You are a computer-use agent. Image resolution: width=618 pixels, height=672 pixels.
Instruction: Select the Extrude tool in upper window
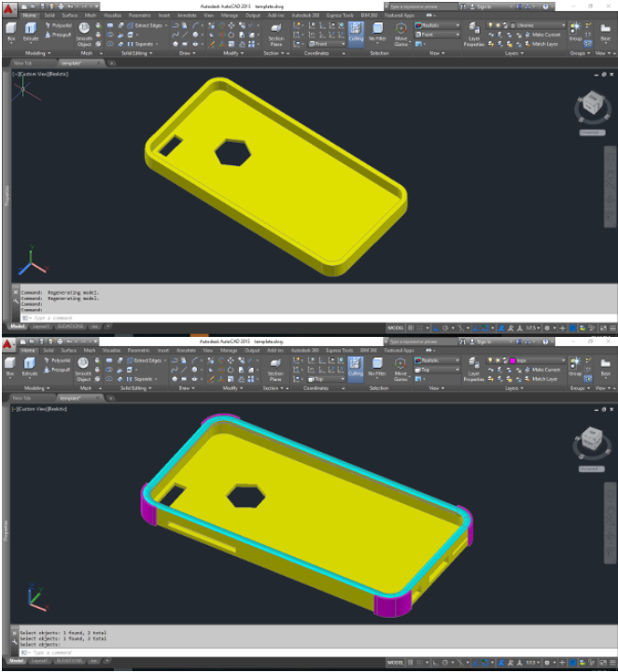31,33
